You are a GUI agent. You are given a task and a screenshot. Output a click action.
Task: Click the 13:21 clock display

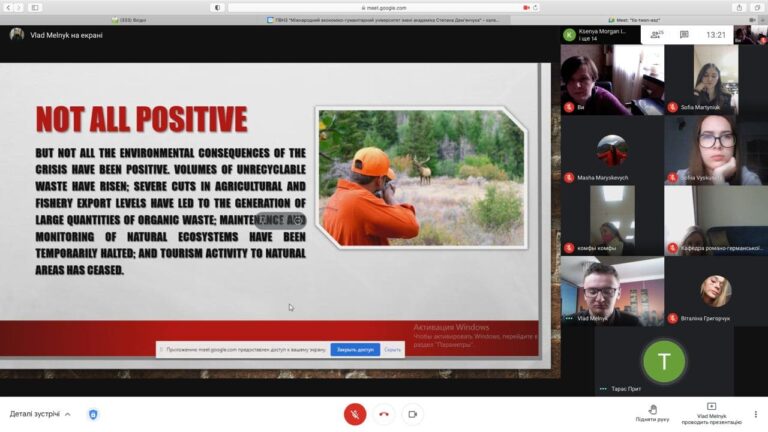716,35
